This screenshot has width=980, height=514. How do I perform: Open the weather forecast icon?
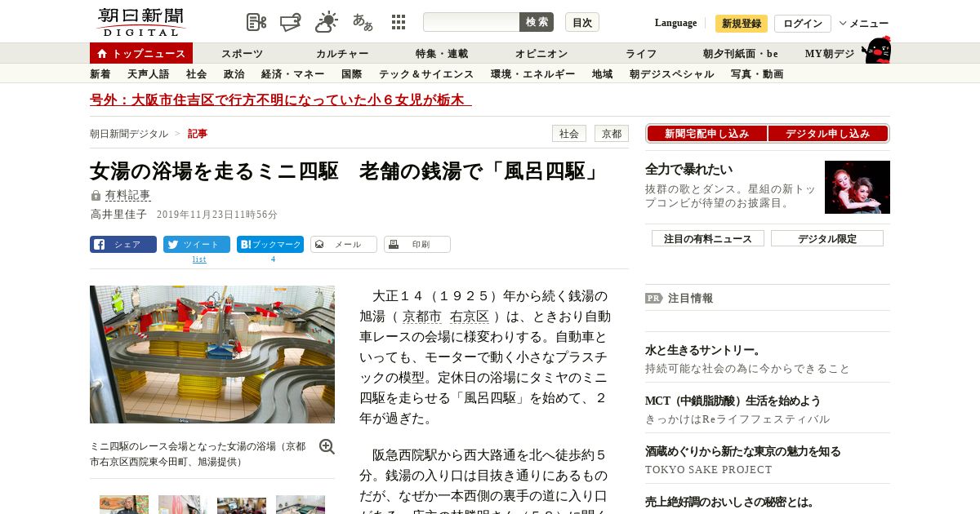[x=327, y=22]
